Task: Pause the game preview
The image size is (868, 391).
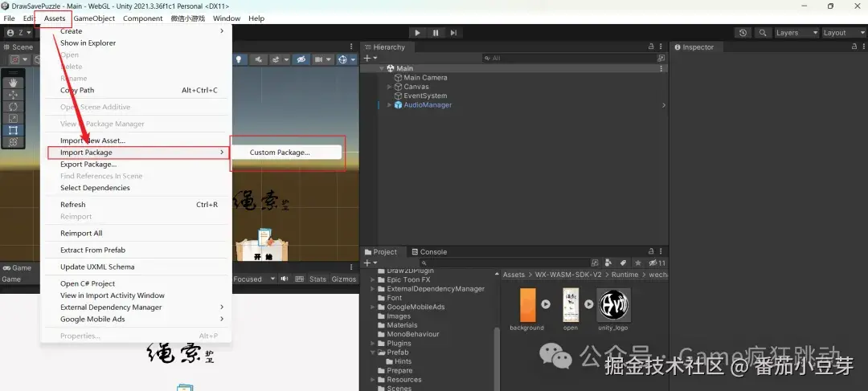Action: click(x=436, y=33)
